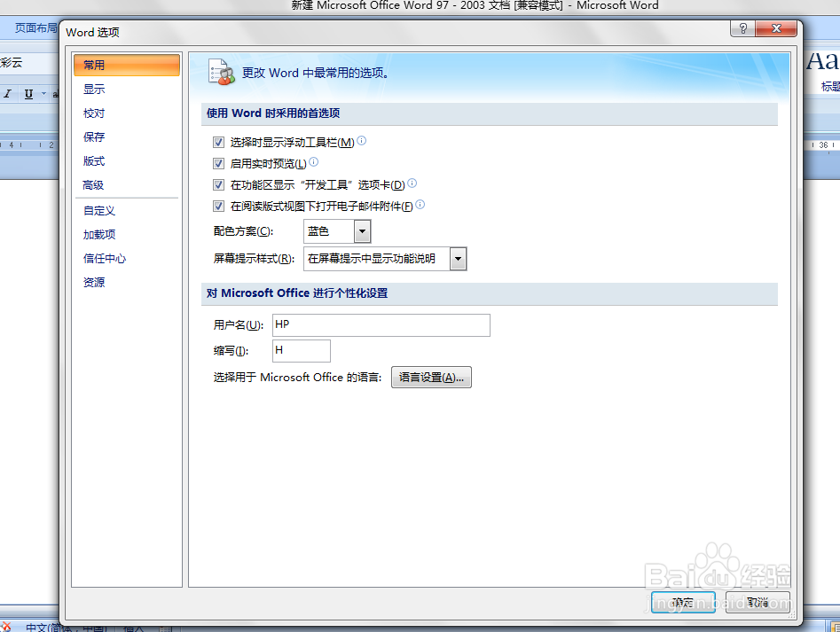The image size is (840, 632).
Task: Open 页面布局 ribbon tab in Word window
Action: tap(35, 27)
